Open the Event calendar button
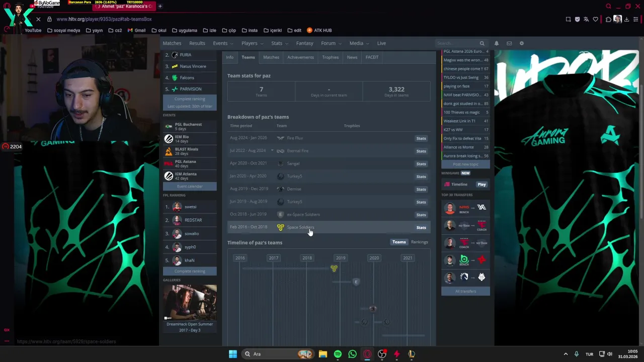The height and width of the screenshot is (362, 644). 190,187
